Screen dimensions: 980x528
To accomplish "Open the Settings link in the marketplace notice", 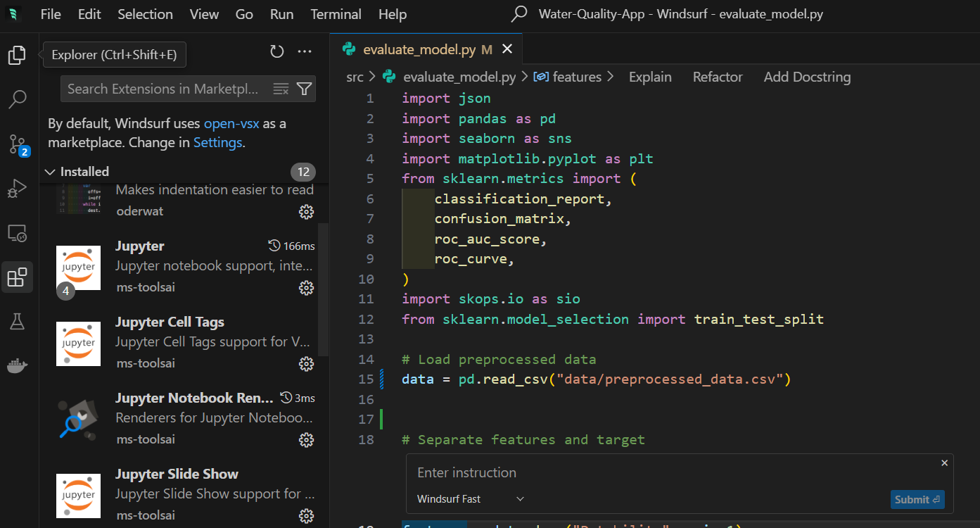I will click(x=217, y=143).
